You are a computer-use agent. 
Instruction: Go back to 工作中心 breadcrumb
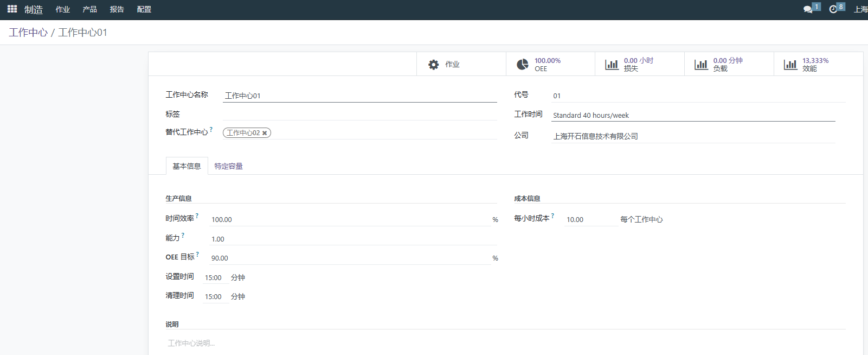point(28,33)
